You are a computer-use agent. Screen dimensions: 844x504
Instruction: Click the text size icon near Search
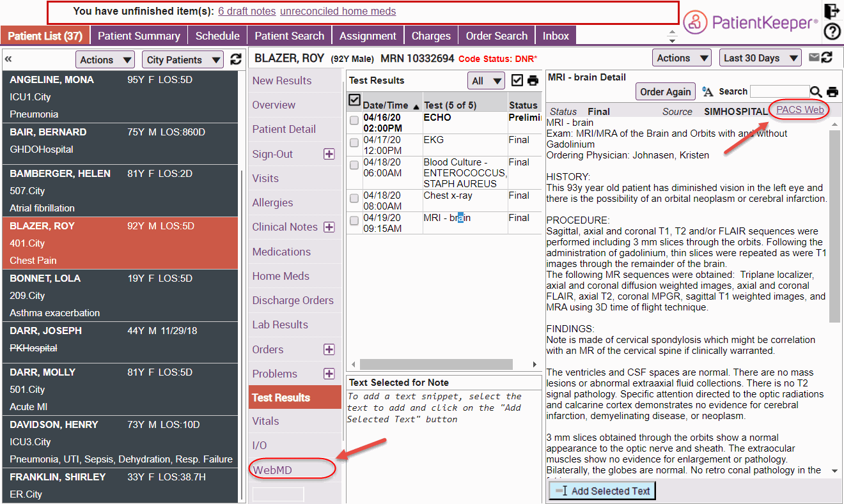pyautogui.click(x=707, y=92)
